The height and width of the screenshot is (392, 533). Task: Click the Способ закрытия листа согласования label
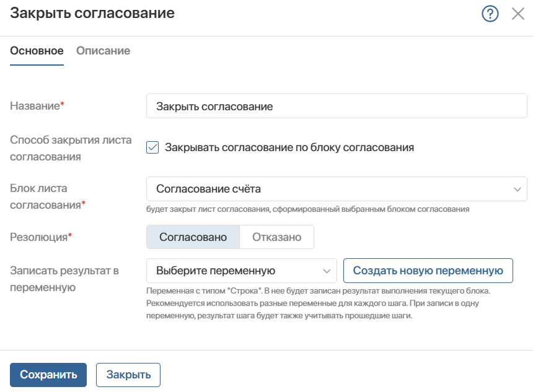click(71, 148)
